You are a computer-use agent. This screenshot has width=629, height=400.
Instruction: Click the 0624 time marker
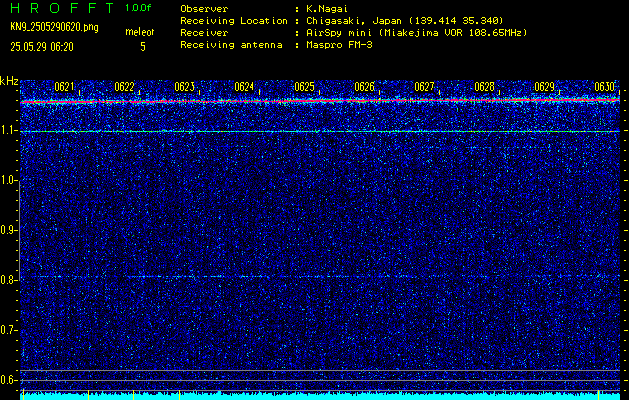pos(244,87)
